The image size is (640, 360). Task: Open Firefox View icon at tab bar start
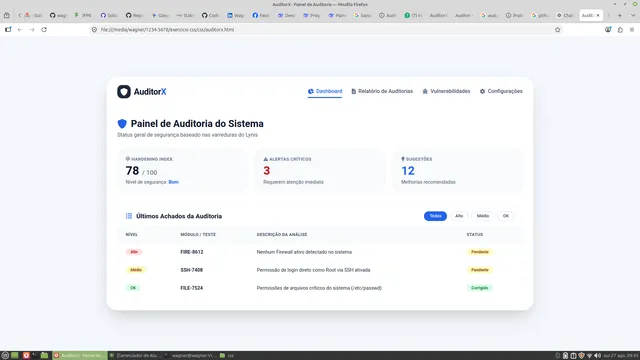coord(7,15)
